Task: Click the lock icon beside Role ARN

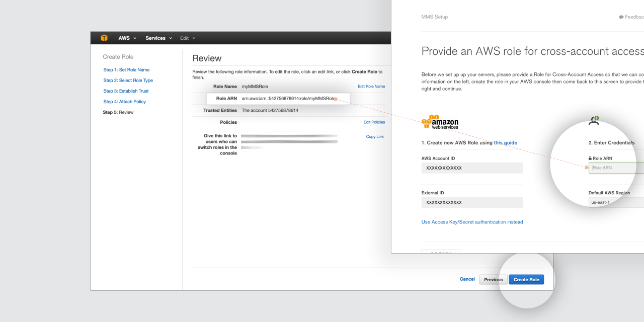Action: pos(590,158)
